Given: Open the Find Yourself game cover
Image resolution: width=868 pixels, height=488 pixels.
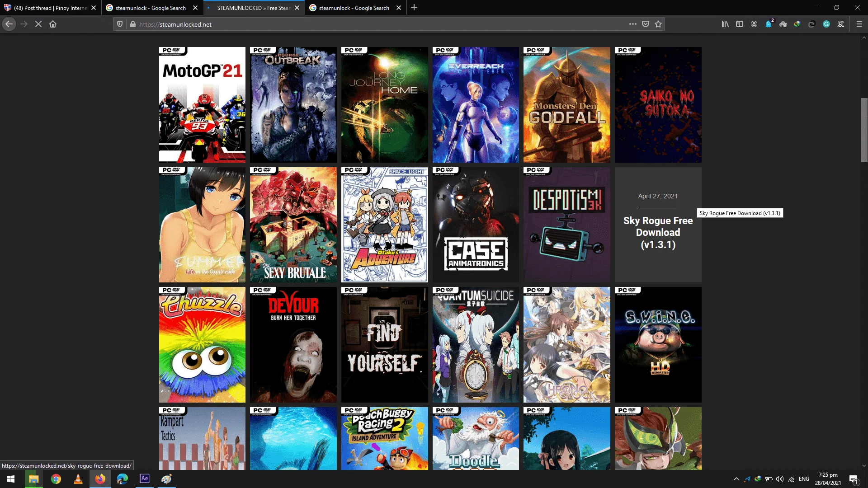Looking at the screenshot, I should pos(385,345).
